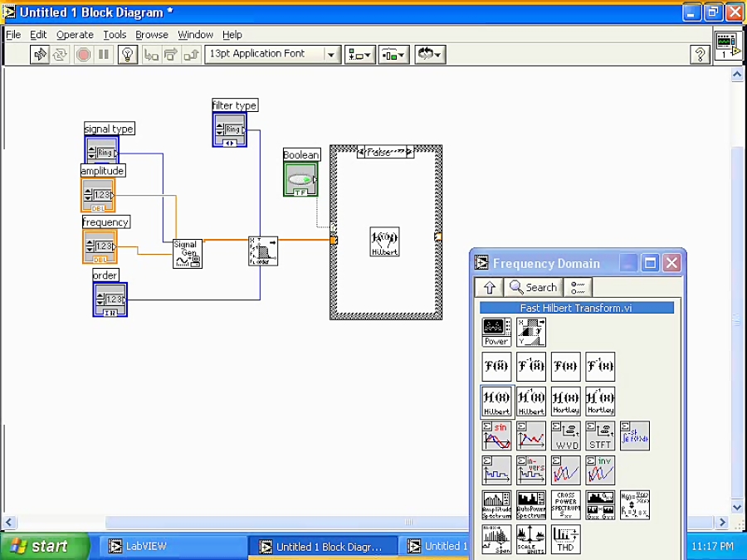Open the Align Objects dropdown
Screen dimensions: 747x560
pos(359,54)
